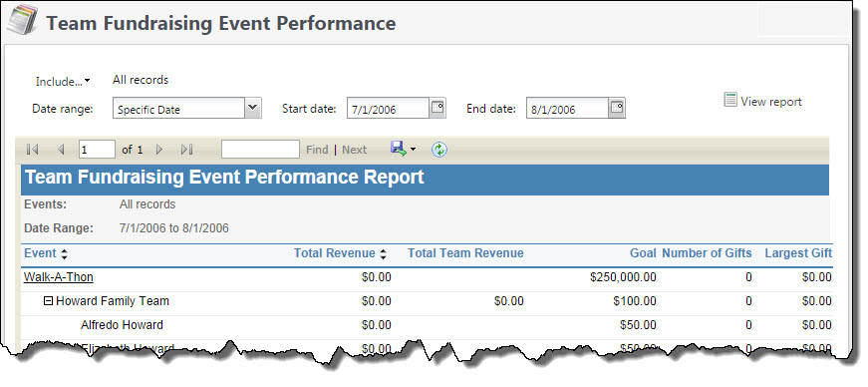
Task: Click the Find link
Action: 317,150
